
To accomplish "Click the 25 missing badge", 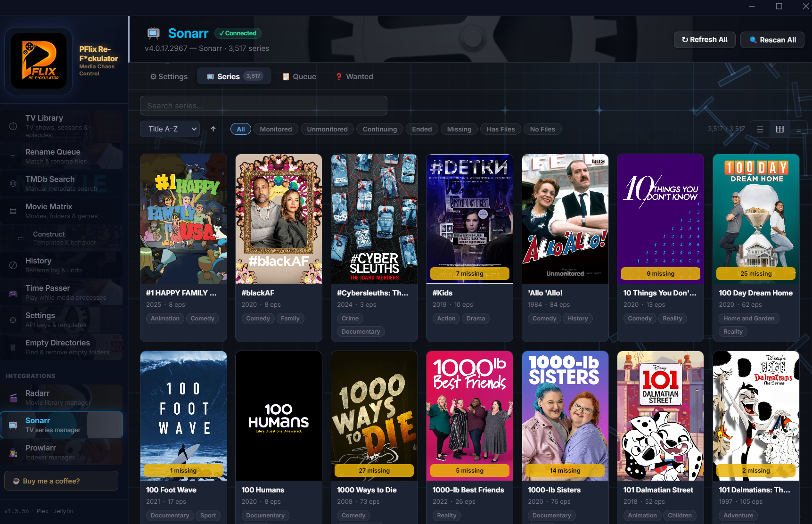I will tap(756, 274).
